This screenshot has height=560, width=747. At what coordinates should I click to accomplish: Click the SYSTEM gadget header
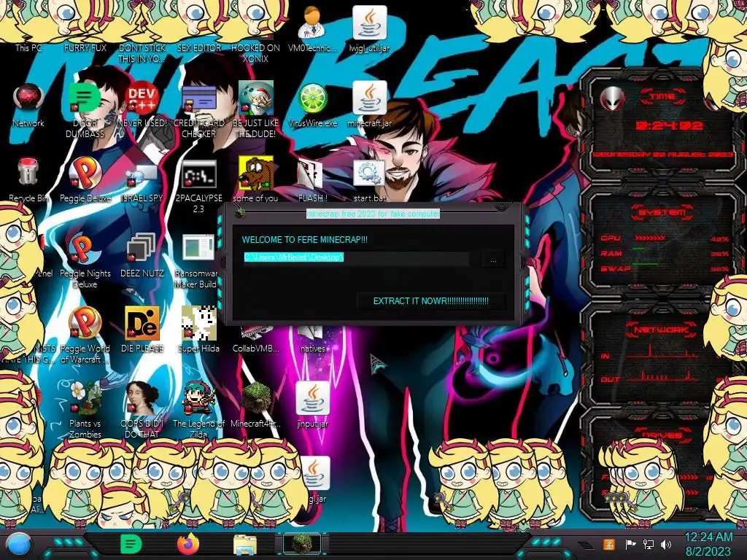click(x=661, y=212)
